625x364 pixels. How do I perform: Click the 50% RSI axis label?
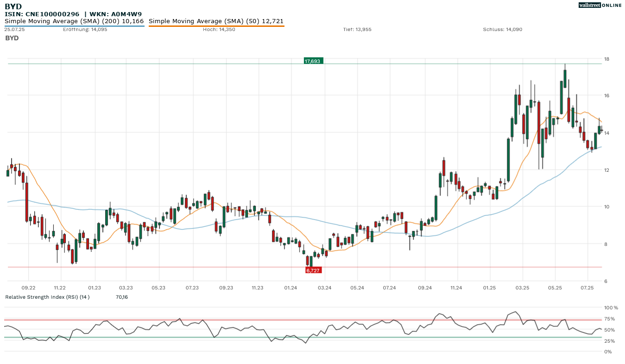pyautogui.click(x=609, y=330)
